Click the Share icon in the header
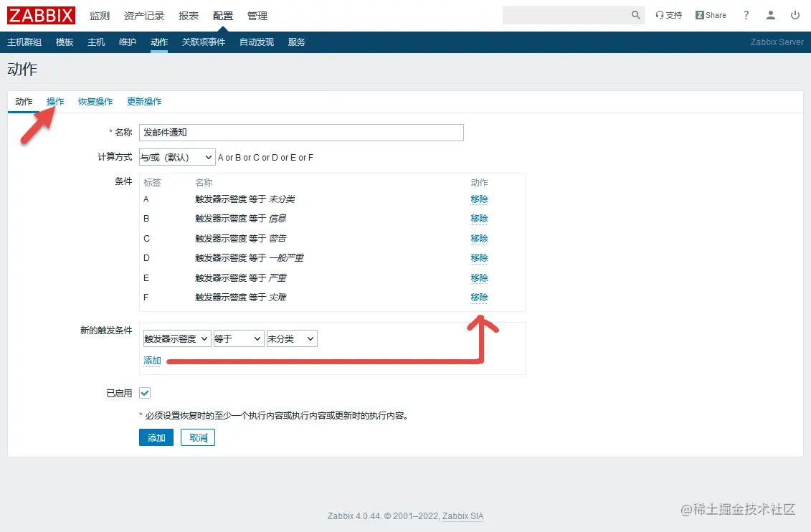Screen dimensions: 811x532 [709, 14]
